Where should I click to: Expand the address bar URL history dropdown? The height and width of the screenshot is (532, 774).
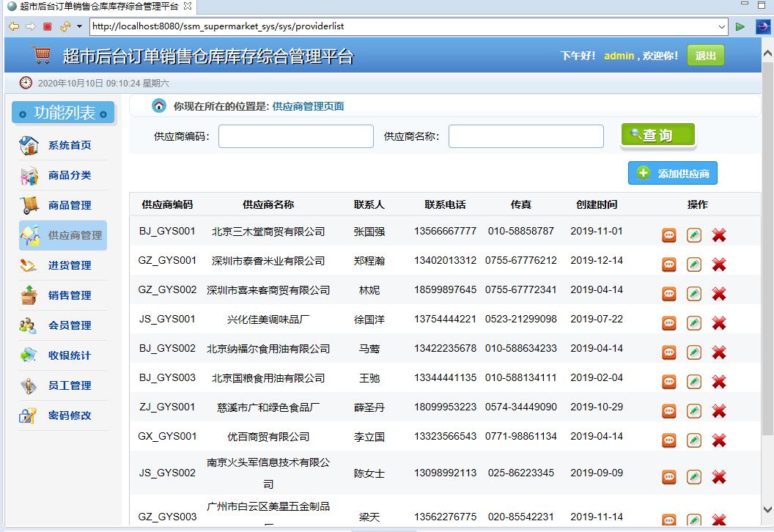720,27
